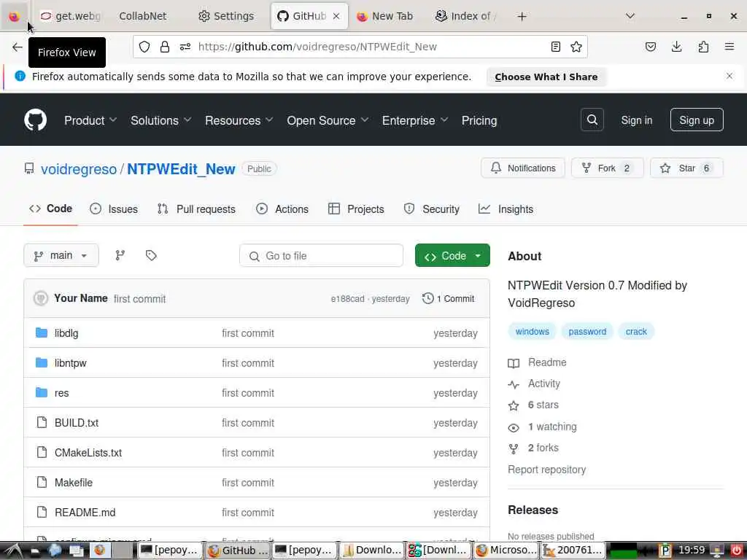This screenshot has width=747, height=560.
Task: Click Report repository
Action: coord(546,470)
